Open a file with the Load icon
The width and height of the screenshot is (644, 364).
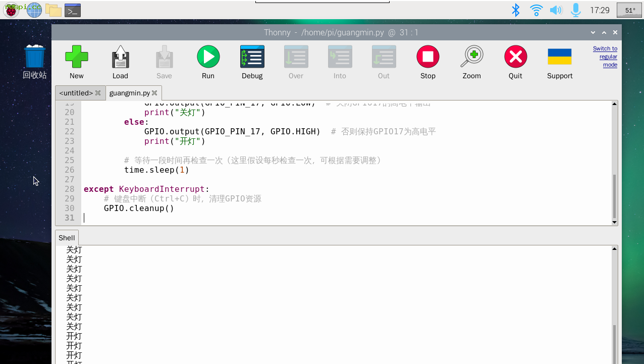point(120,57)
